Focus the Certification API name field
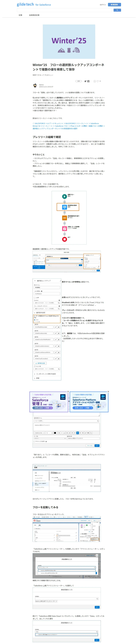 click(47, 294)
